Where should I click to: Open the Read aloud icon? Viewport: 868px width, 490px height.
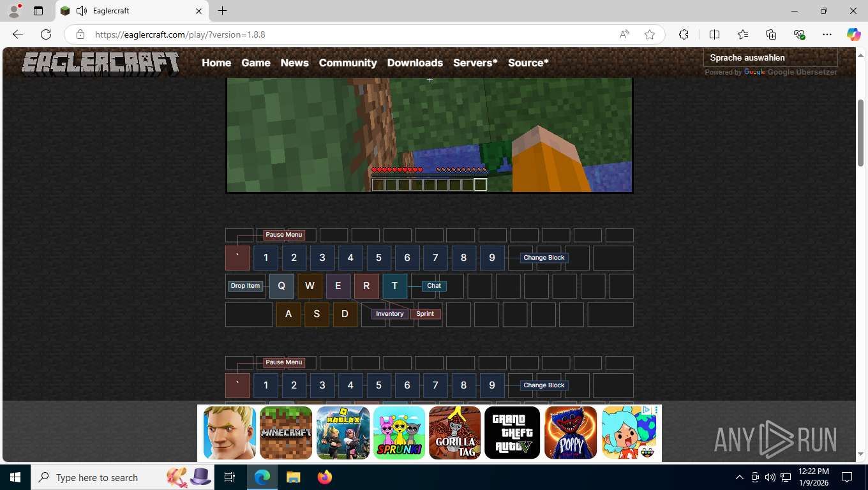click(624, 34)
